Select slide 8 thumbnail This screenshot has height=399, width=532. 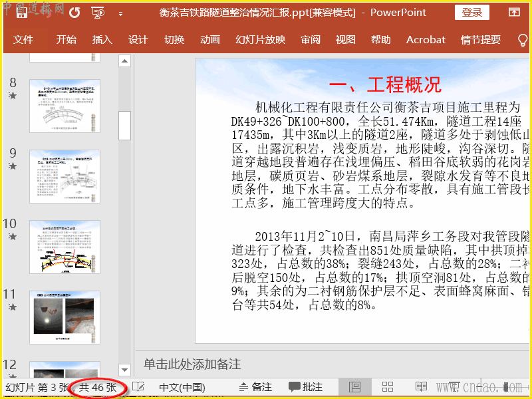pos(65,106)
